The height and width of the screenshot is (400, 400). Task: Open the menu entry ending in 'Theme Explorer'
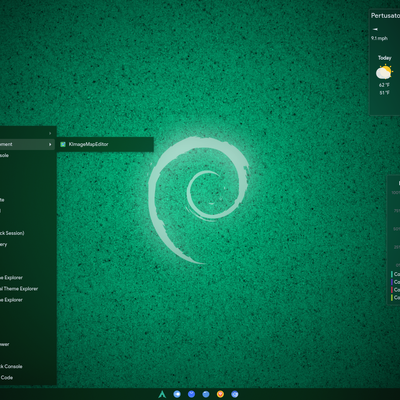(27, 289)
